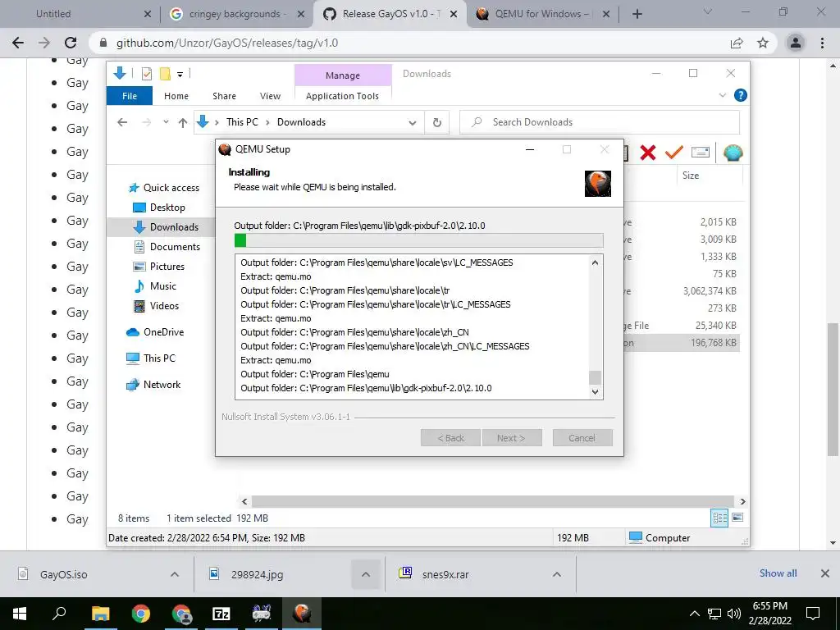Screen dimensions: 840x630
Task: Click the Chrome address bar URL
Action: pos(227,43)
